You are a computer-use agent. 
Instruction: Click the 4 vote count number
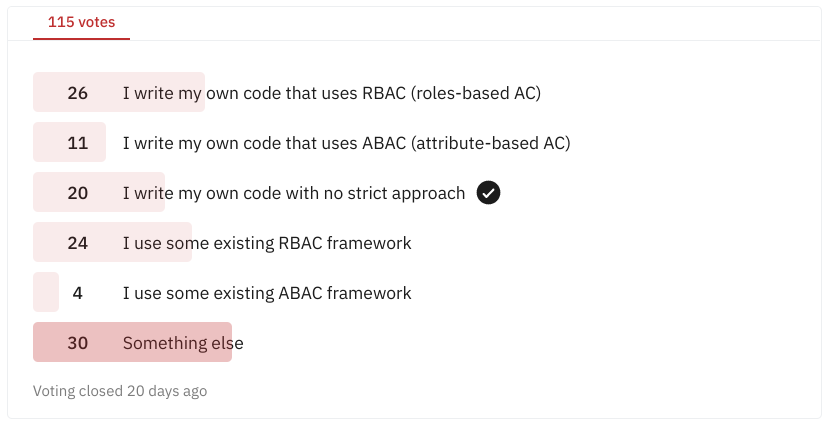[78, 293]
